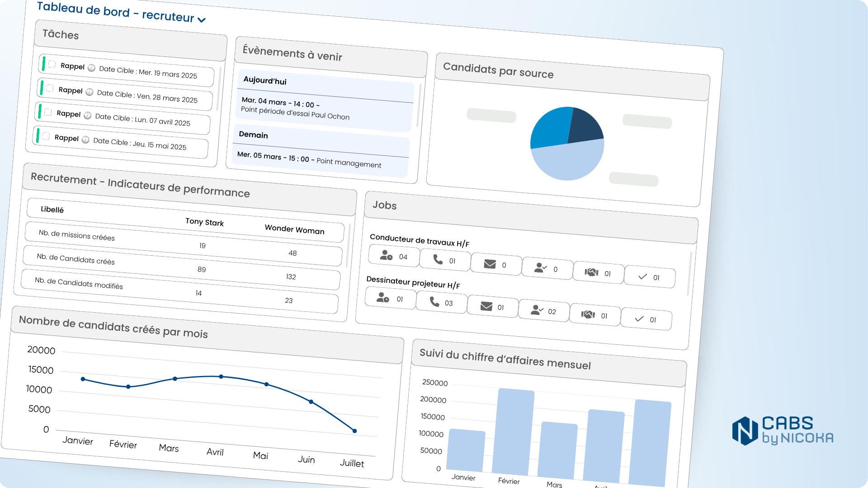Image resolution: width=868 pixels, height=488 pixels.
Task: Click the phone icon for Conducteur de travaux
Action: pyautogui.click(x=438, y=259)
